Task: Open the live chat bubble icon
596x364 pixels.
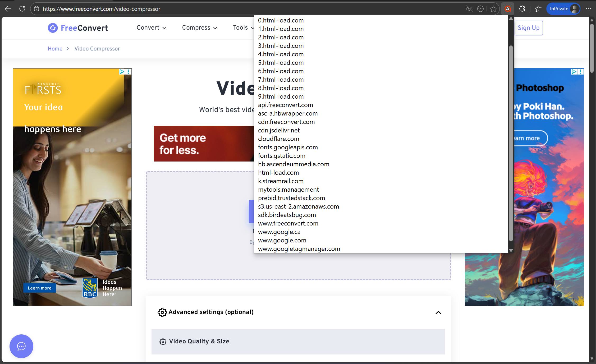Action: [21, 346]
